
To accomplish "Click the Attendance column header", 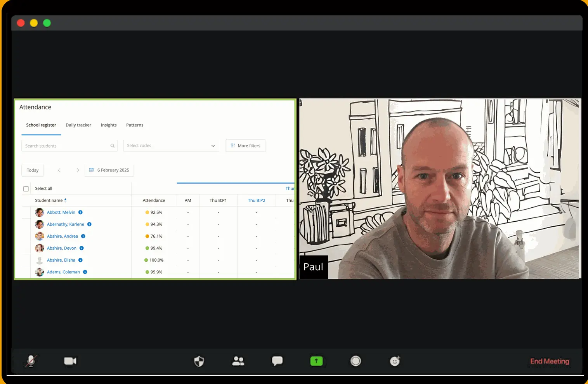I will point(154,200).
